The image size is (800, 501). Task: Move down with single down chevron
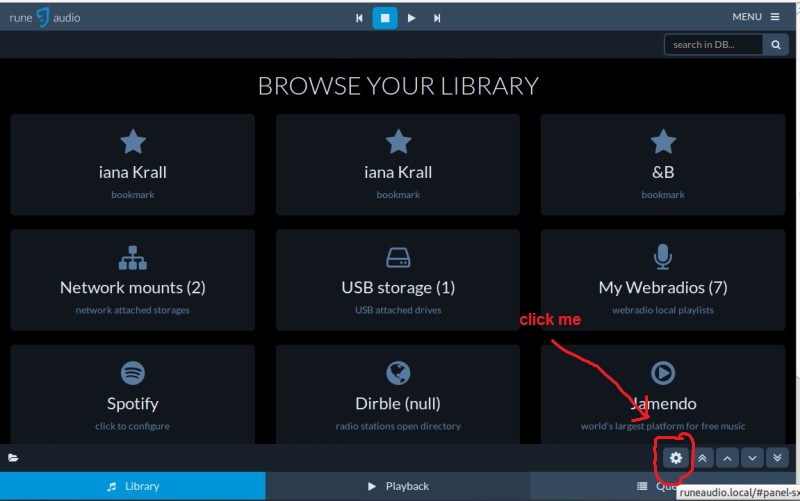pos(752,458)
